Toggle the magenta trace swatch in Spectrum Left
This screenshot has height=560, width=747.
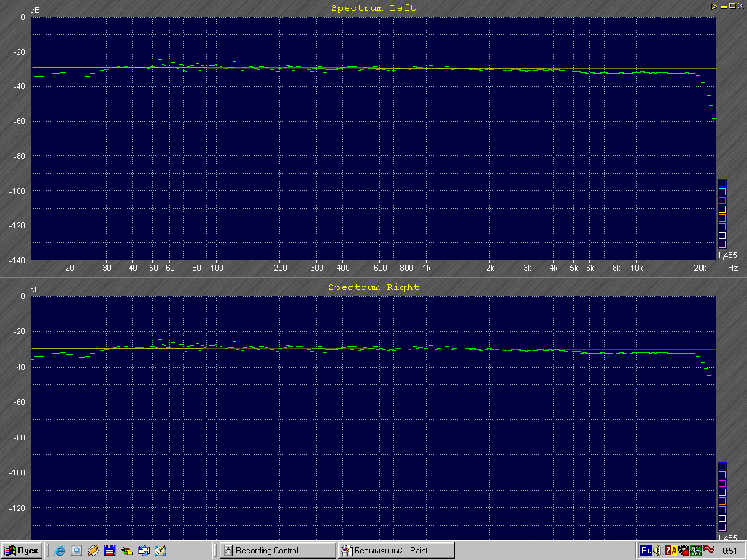(722, 201)
